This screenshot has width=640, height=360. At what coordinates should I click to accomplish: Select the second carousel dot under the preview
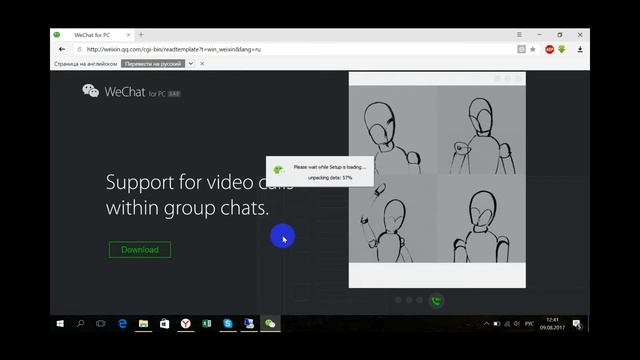pyautogui.click(x=409, y=300)
